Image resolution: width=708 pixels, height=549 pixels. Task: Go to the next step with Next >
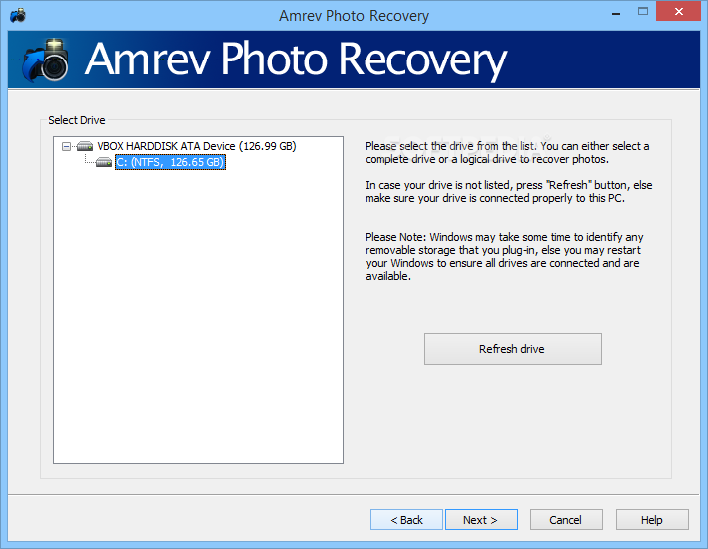point(481,520)
